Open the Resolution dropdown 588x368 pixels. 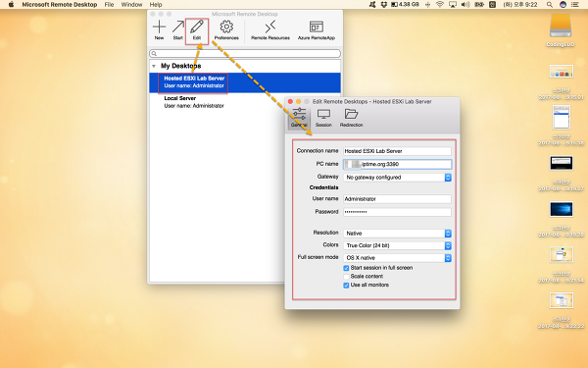pos(397,234)
